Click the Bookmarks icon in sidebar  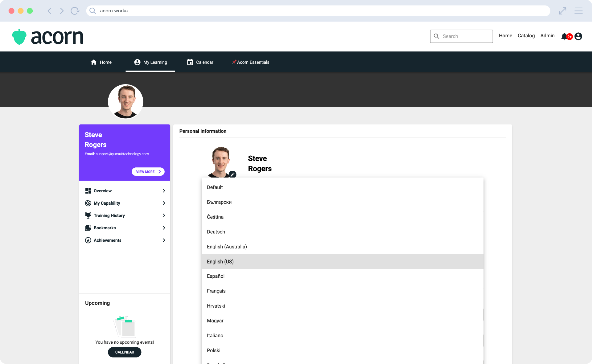[x=88, y=228]
